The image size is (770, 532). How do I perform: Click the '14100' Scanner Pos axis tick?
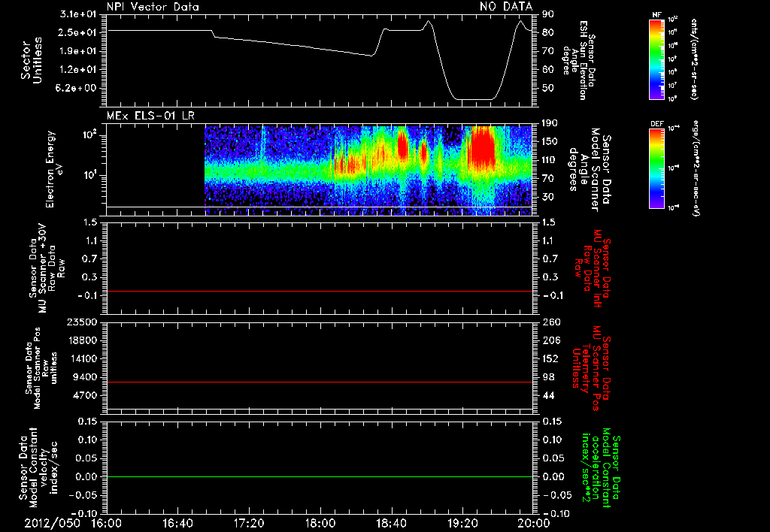82,358
